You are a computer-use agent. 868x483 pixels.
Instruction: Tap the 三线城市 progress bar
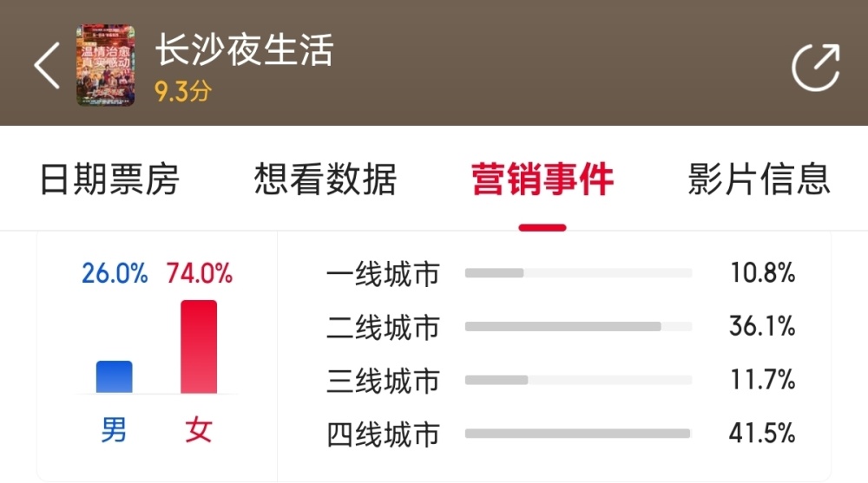(578, 380)
